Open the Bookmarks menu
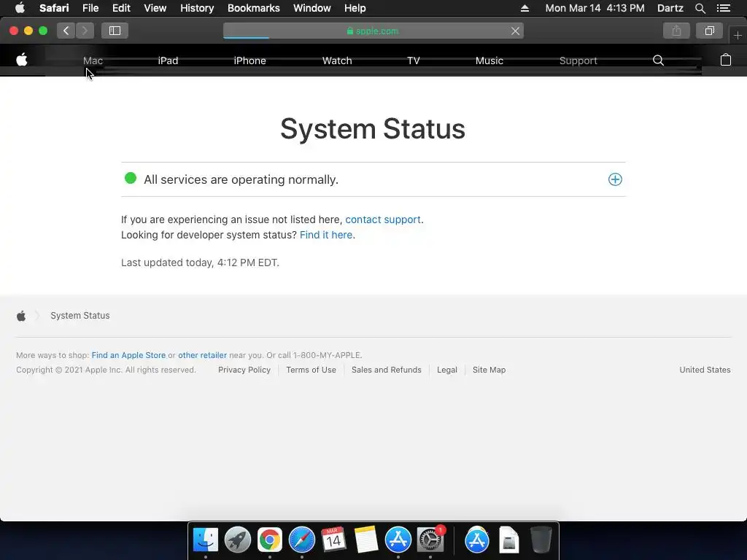 click(253, 8)
